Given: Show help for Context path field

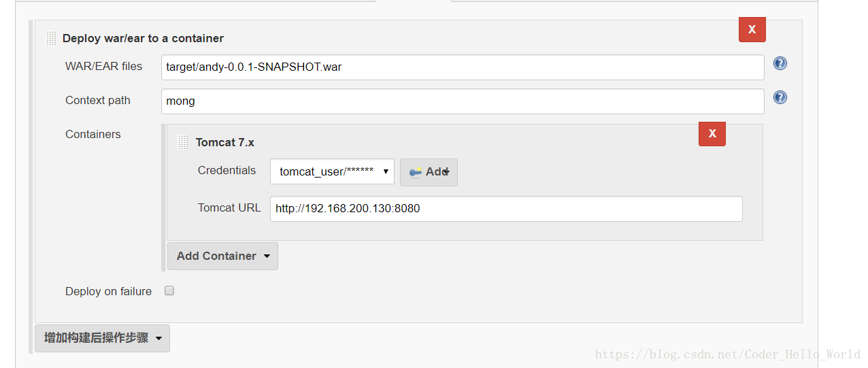Looking at the screenshot, I should [780, 97].
